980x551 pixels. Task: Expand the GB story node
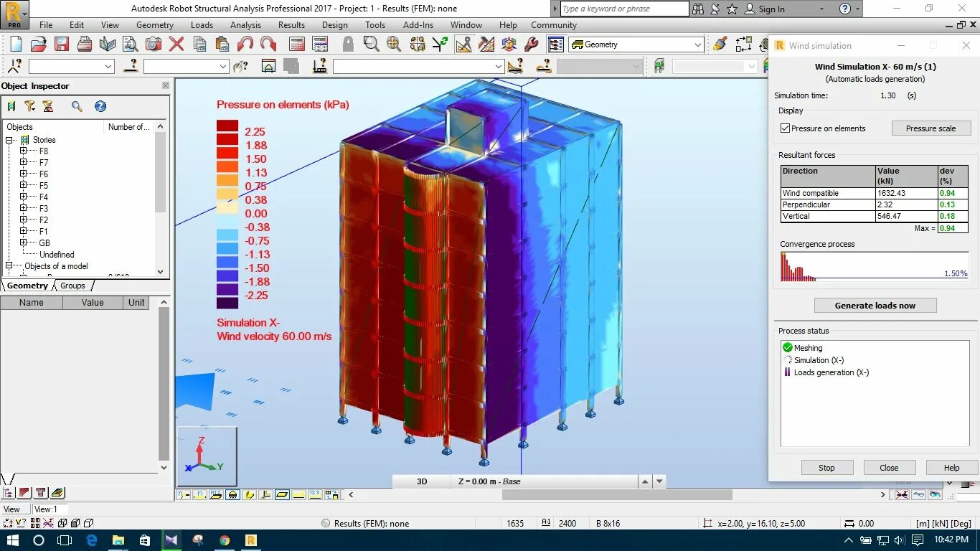point(23,242)
